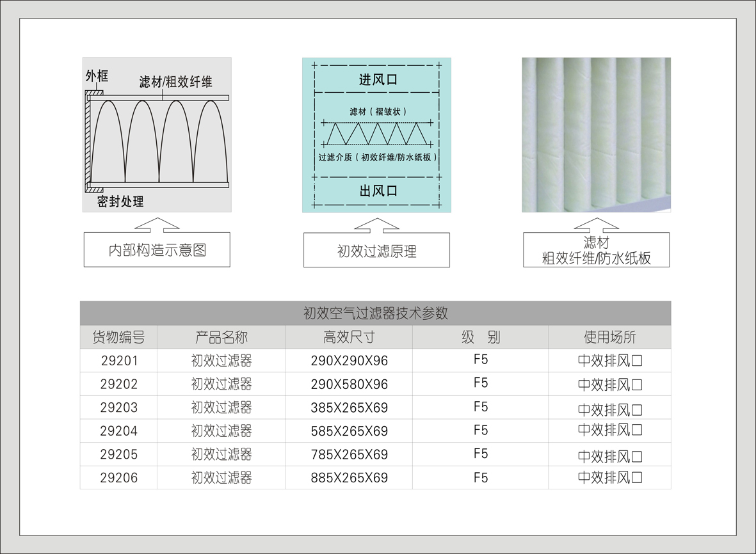Select the pleated filter symbol in the teal diagram
This screenshot has width=756, height=554.
[x=376, y=134]
